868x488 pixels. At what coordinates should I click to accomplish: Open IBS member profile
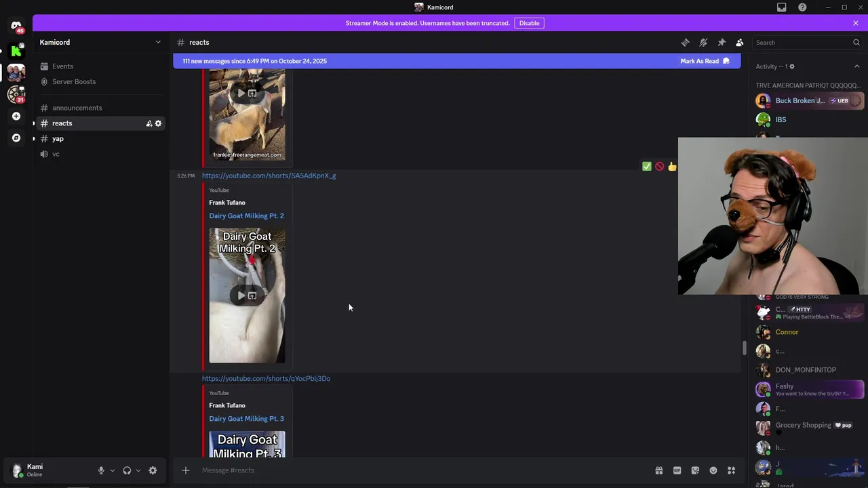(809, 119)
